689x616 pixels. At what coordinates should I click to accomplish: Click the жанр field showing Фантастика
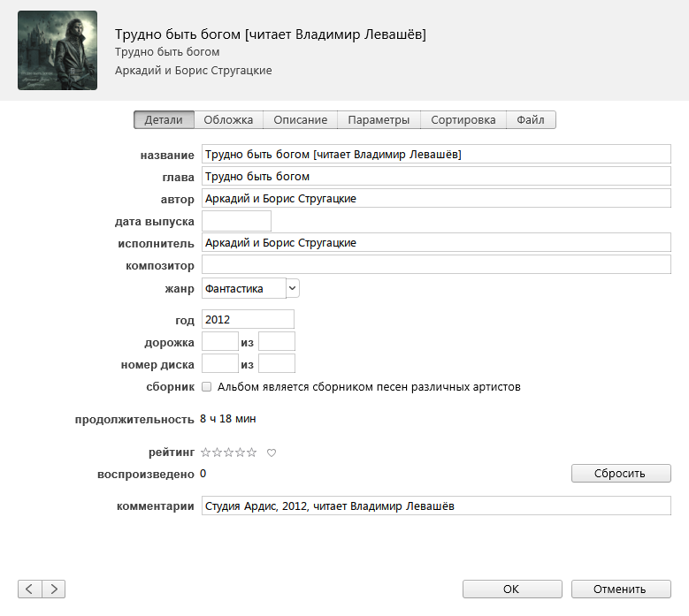tap(244, 288)
